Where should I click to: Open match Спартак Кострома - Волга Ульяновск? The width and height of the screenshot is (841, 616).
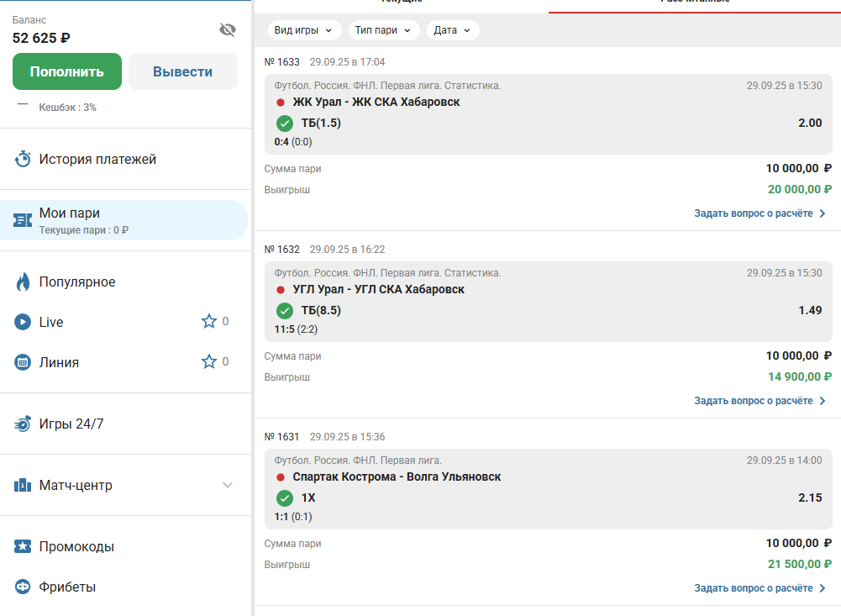[x=397, y=476]
